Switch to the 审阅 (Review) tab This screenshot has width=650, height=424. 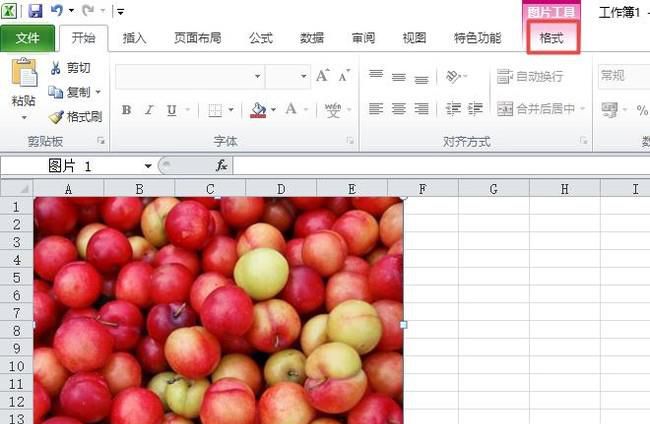(363, 38)
